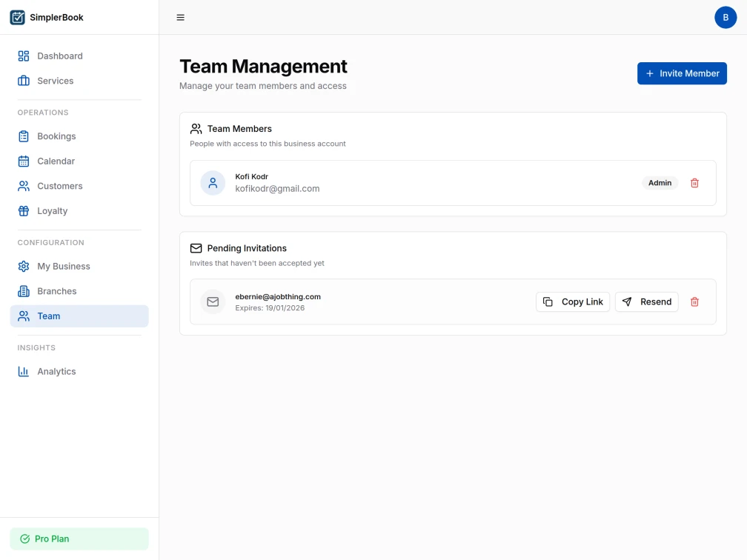Open the user avatar 'B' menu
This screenshot has width=747, height=560.
coord(726,18)
